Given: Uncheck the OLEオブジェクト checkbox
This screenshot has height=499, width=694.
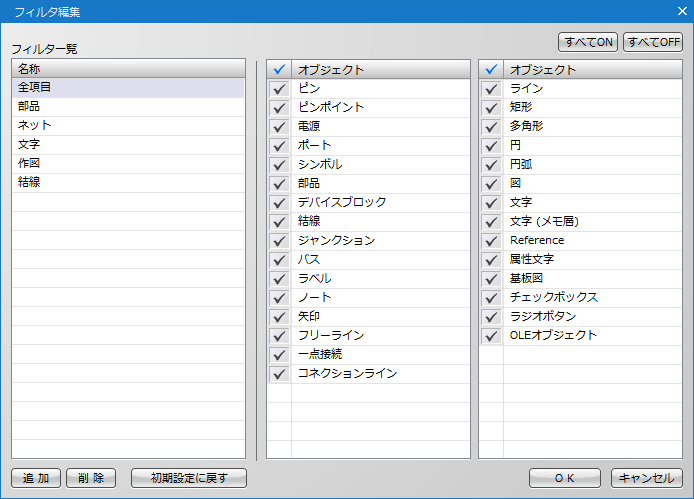Looking at the screenshot, I should pos(491,336).
